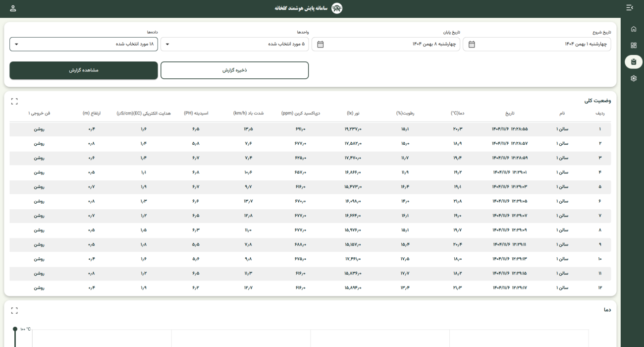This screenshot has width=644, height=347.
Task: Click the نور (lx) column header
Action: pos(353,114)
